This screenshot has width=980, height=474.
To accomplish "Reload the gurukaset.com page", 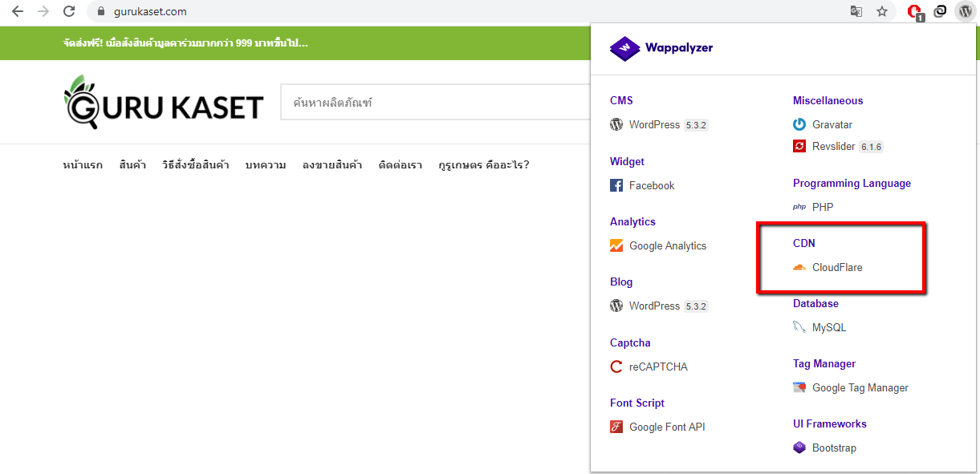I will [x=69, y=12].
